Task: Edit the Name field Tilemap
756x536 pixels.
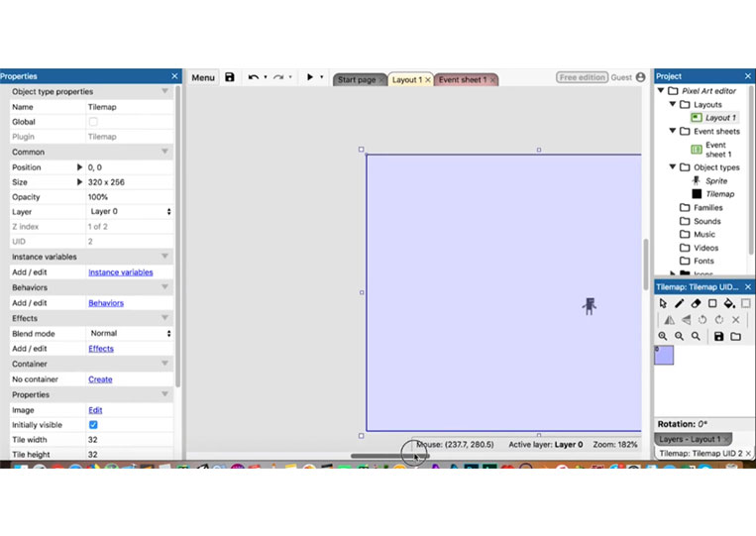Action: click(x=129, y=107)
